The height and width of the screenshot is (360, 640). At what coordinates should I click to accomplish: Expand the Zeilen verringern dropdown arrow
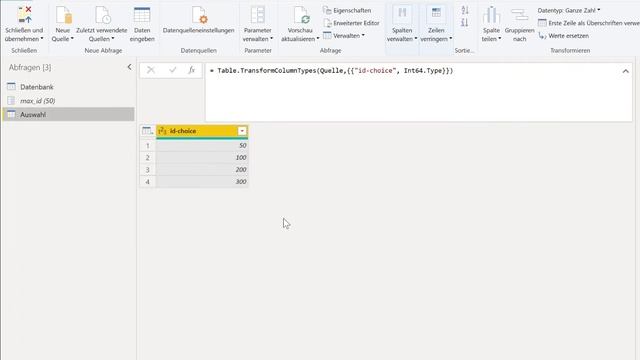pyautogui.click(x=451, y=39)
